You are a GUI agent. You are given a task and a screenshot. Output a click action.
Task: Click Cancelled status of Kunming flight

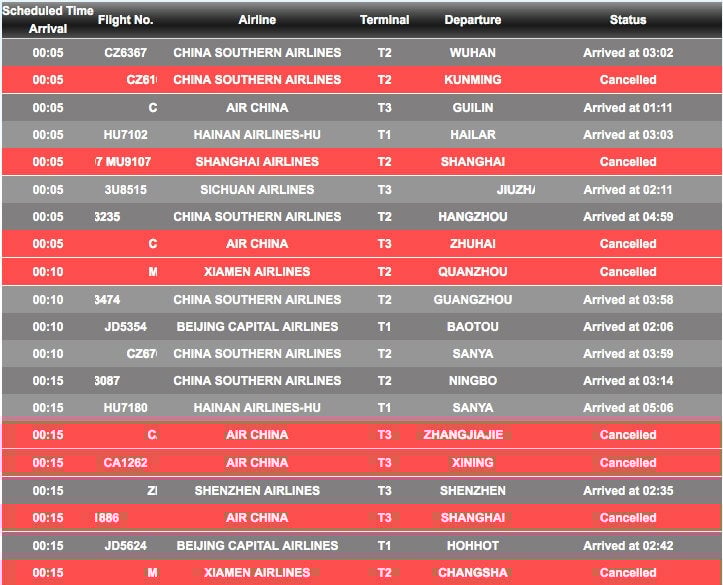(x=628, y=80)
